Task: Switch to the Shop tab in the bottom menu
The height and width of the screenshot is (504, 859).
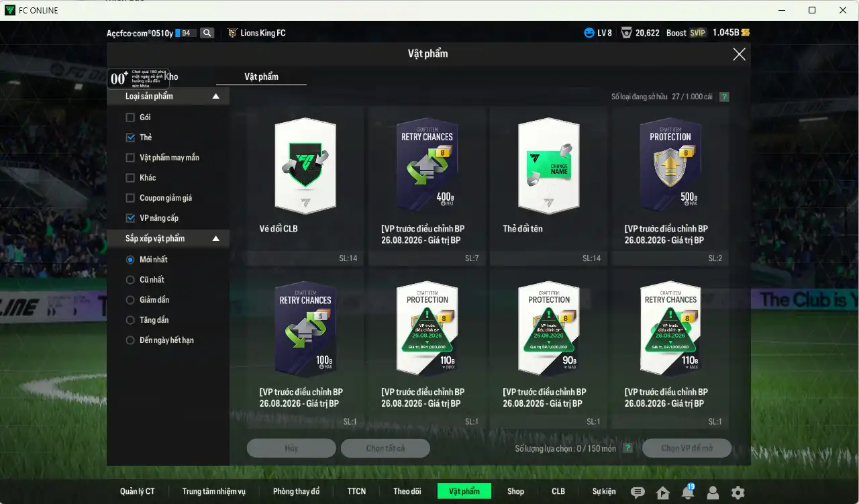Action: click(x=515, y=491)
